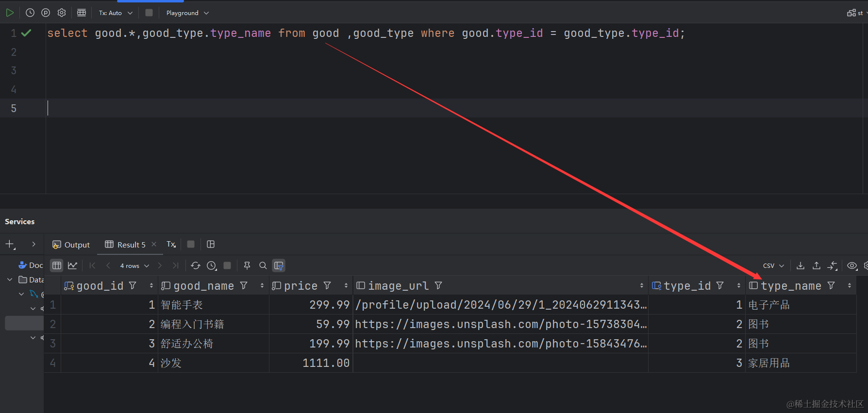Open the 4 rows page size selector
The image size is (868, 413).
(134, 266)
